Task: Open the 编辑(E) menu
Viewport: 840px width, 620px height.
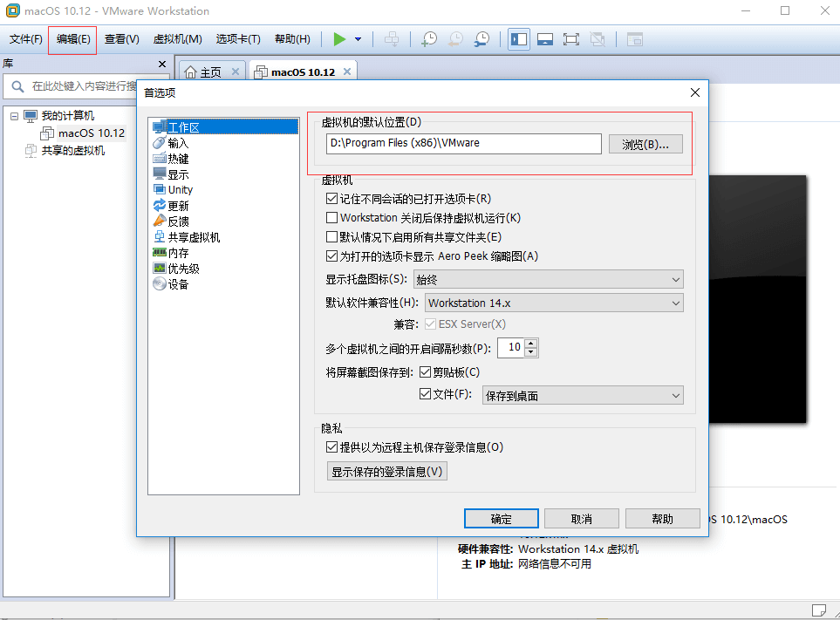Action: [x=73, y=39]
